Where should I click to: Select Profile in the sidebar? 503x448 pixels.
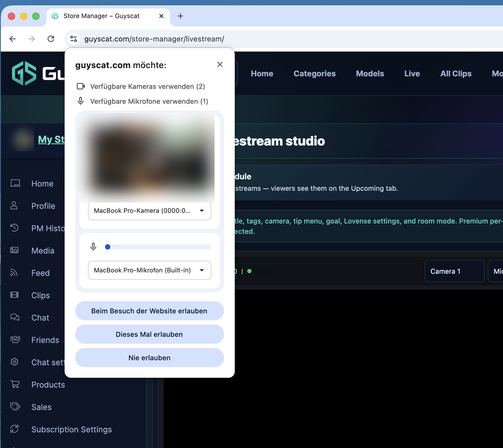[43, 206]
